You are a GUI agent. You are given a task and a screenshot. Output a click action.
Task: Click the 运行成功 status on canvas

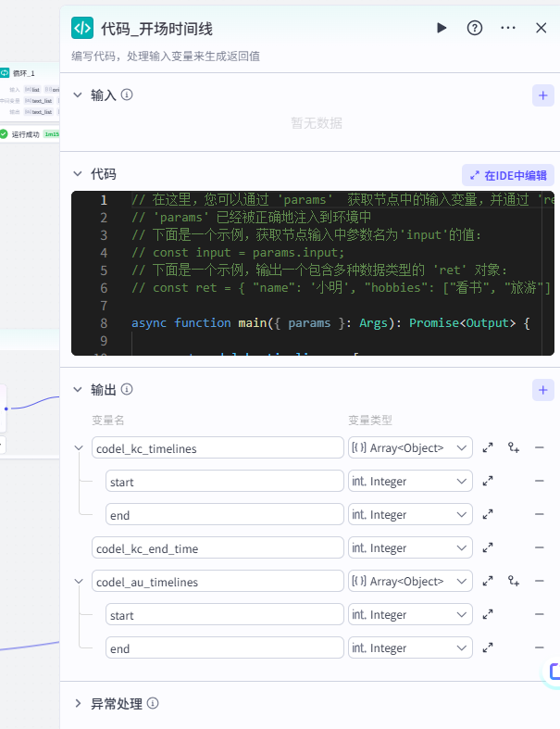[x=25, y=134]
